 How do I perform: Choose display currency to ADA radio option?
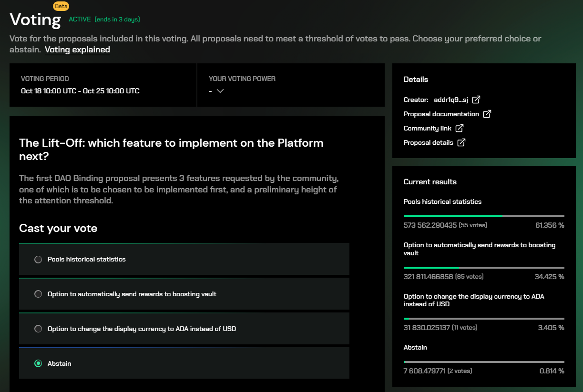click(38, 329)
